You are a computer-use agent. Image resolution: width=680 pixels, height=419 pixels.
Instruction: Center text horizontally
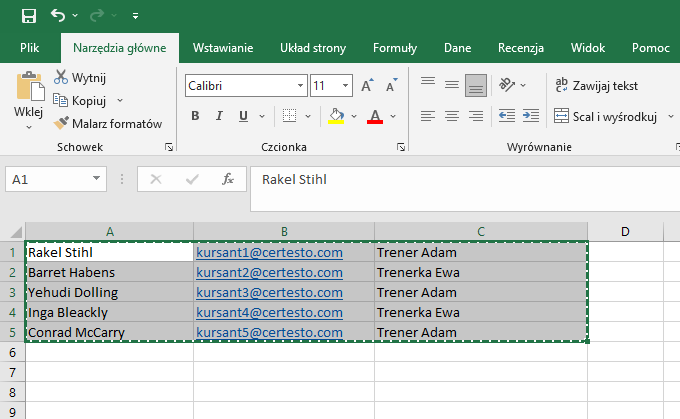[452, 116]
